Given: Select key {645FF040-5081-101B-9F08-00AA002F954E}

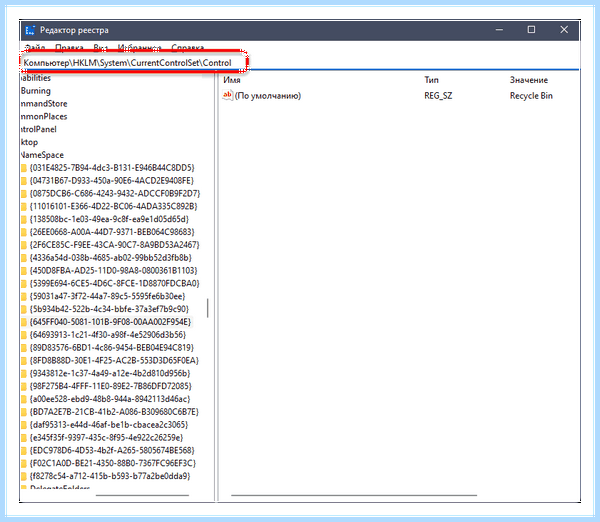Looking at the screenshot, I should (x=110, y=322).
